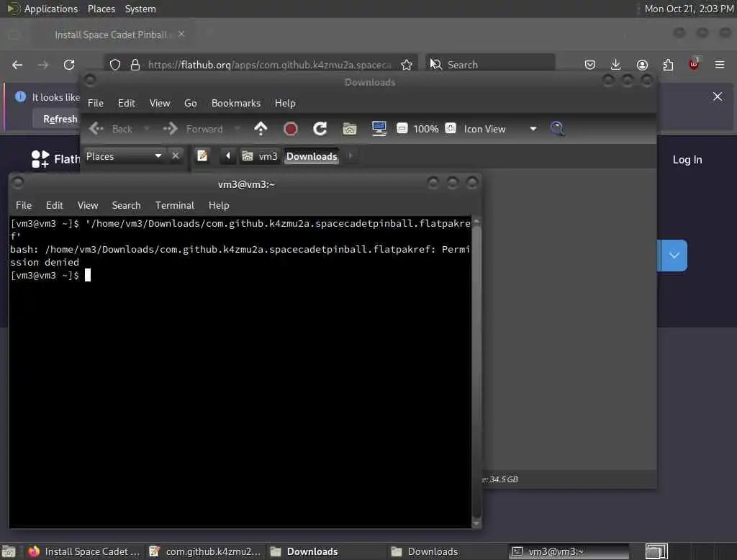Close the Places side pane
Screen dimensions: 737x560
(176, 156)
